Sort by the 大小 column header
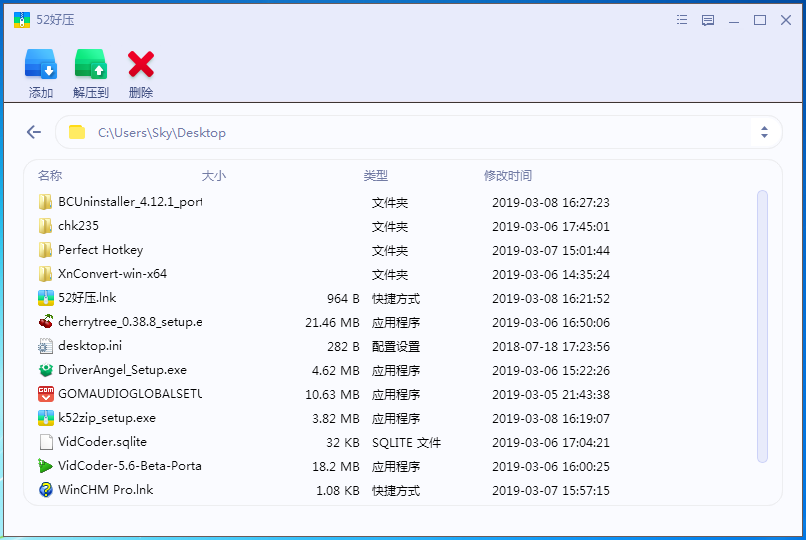806x540 pixels. [214, 176]
